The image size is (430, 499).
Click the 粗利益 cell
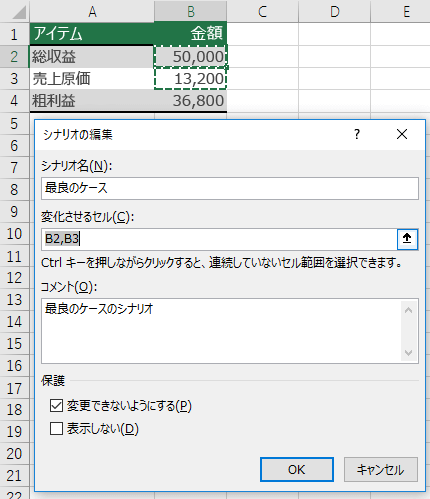92,101
